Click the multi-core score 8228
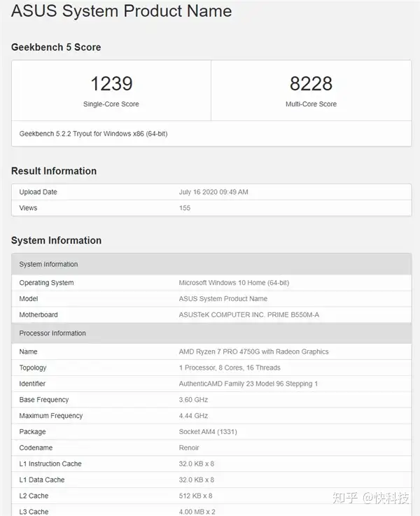This screenshot has height=516, width=420. coord(311,83)
